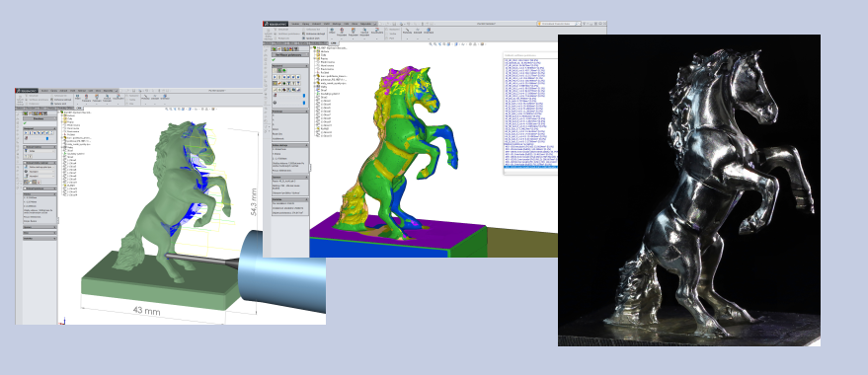
Task: Open the CAM tab in left window
Action: pos(79,108)
